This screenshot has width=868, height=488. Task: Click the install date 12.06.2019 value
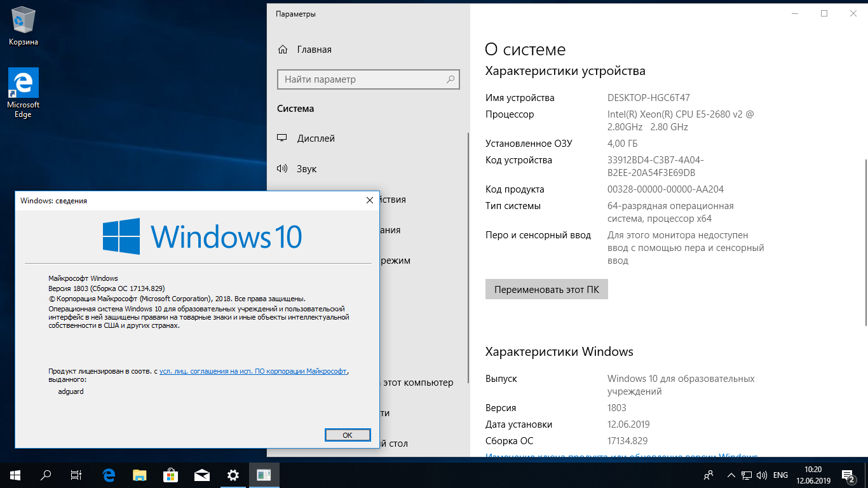628,424
